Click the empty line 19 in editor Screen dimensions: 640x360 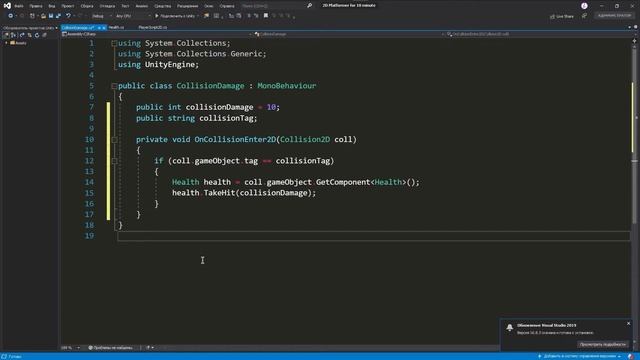(x=373, y=236)
